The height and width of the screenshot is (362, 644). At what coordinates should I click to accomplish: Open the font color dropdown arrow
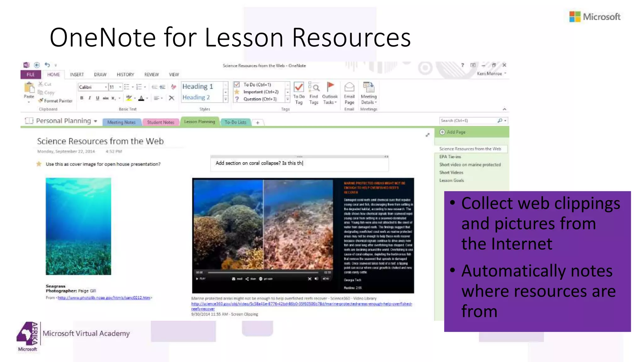coord(147,98)
